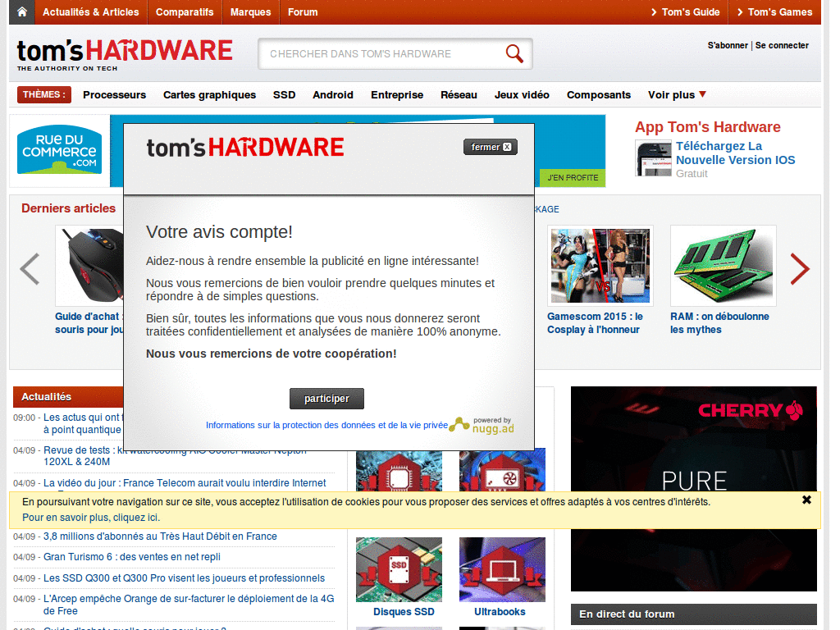Open the Forum menu
The image size is (840, 630).
point(302,12)
